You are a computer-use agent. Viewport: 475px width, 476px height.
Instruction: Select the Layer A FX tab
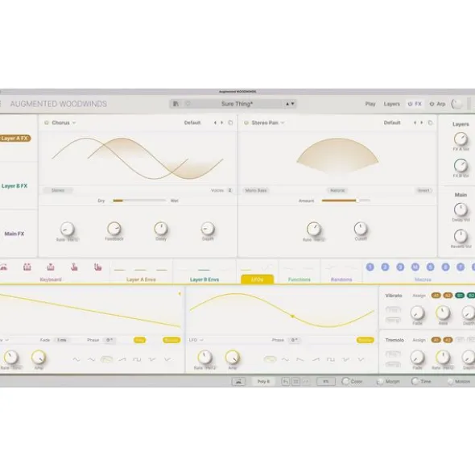point(15,138)
